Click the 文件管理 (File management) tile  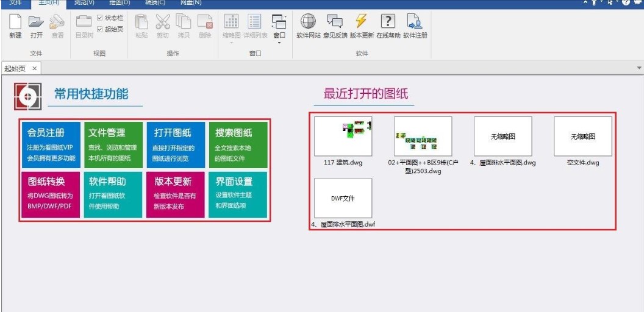point(113,145)
